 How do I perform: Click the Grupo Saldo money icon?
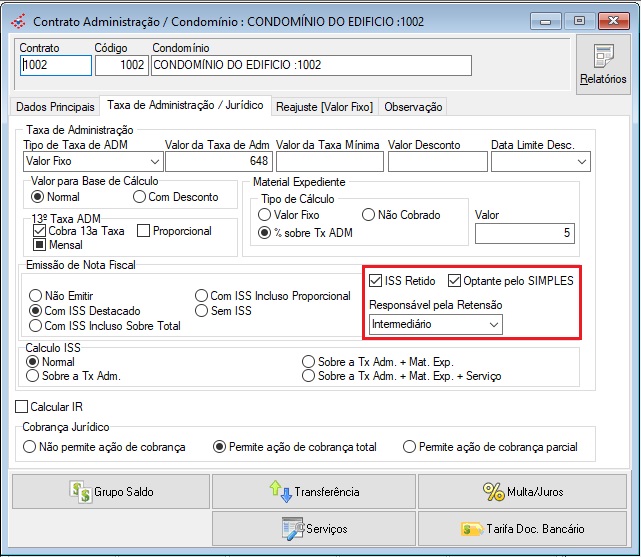(80, 491)
